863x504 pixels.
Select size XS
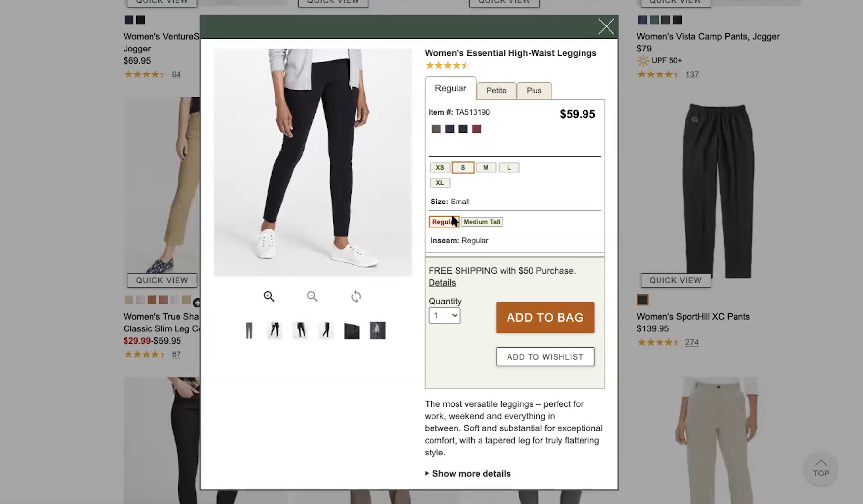coord(440,168)
